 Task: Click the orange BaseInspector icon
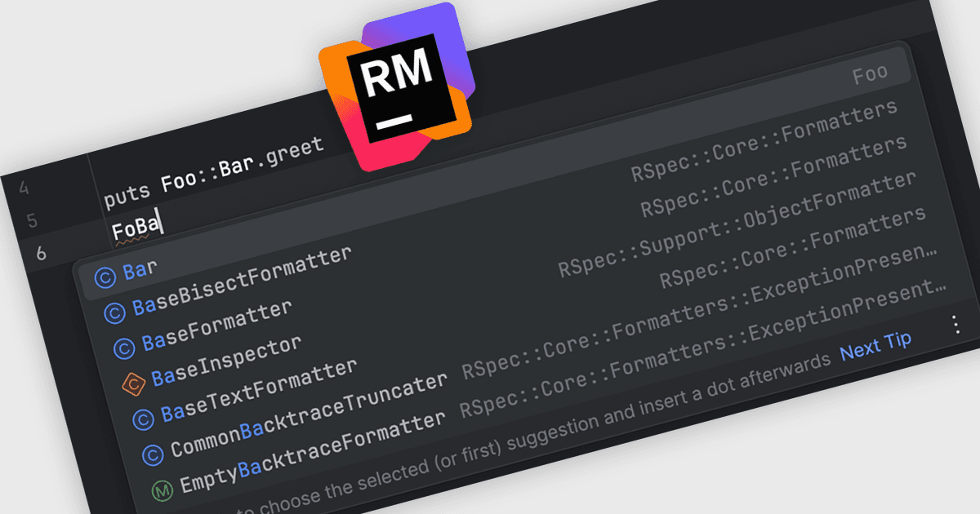(x=133, y=383)
